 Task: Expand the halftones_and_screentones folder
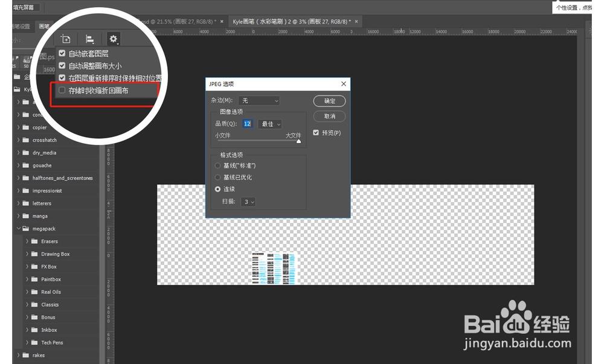tap(18, 177)
